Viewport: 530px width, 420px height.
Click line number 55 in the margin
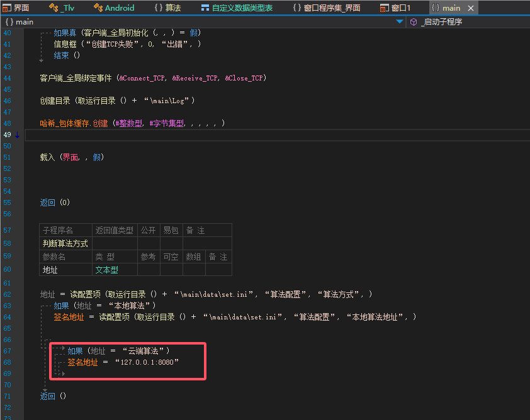point(6,202)
